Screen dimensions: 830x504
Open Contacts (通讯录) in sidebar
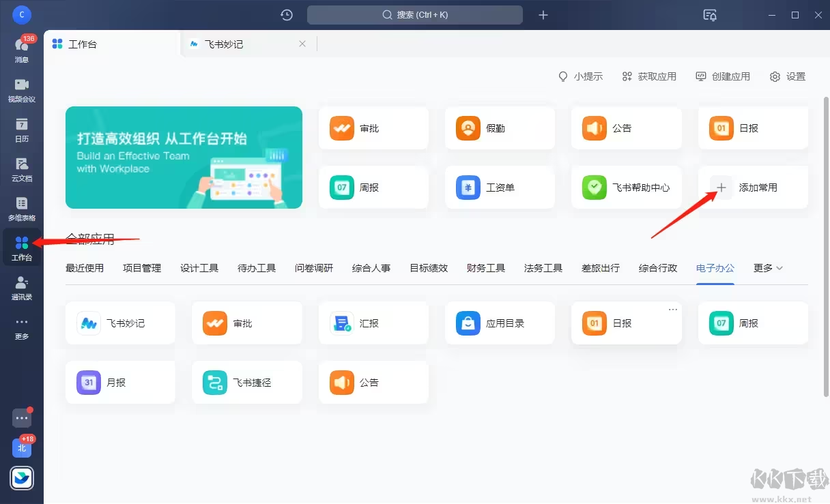pos(22,287)
